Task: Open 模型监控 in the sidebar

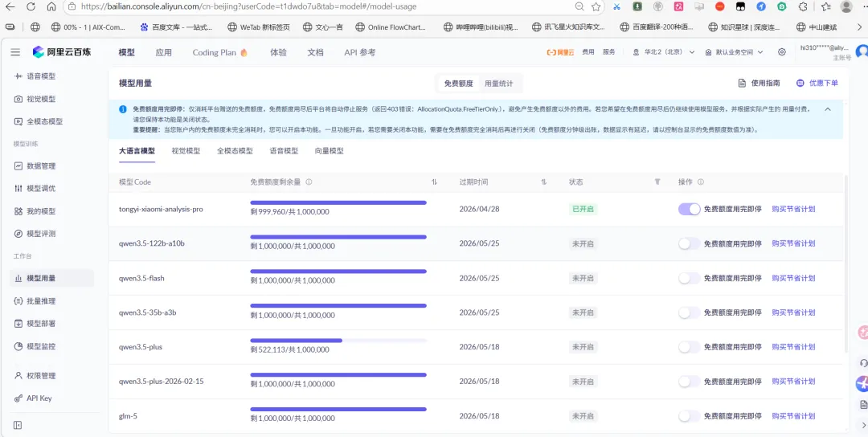Action: (35, 346)
